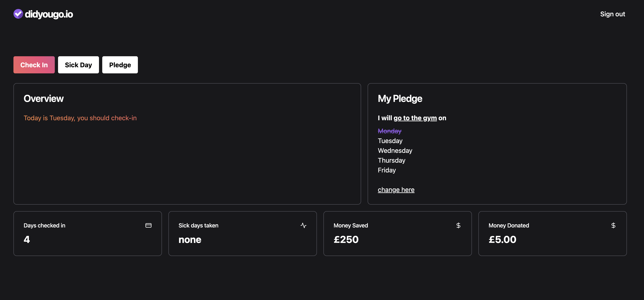The width and height of the screenshot is (644, 300).
Task: Click the dollar icon in Money Saved
Action: click(458, 225)
